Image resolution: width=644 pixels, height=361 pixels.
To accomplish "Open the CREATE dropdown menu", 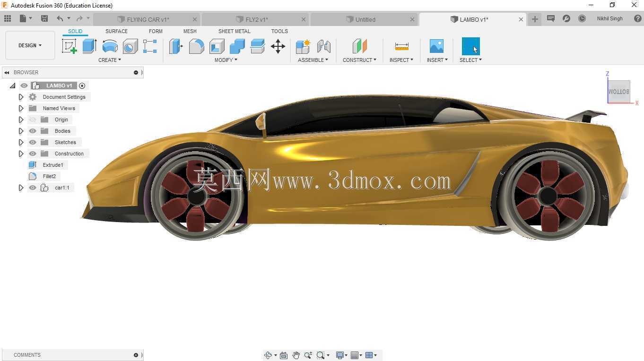I will [110, 60].
